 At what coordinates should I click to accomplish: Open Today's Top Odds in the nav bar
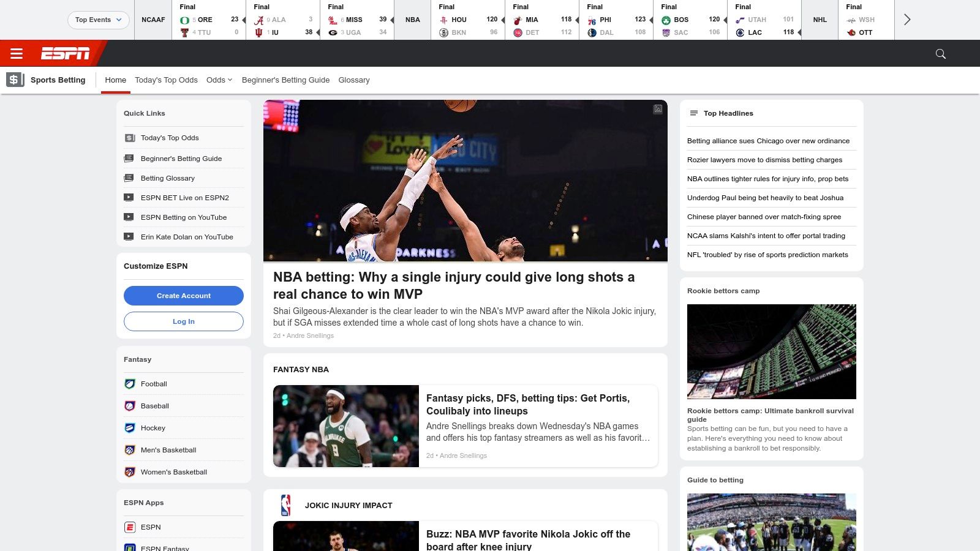click(166, 80)
